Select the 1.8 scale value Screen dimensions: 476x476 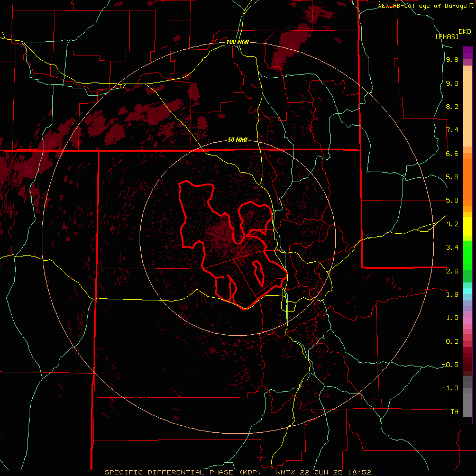click(x=452, y=295)
